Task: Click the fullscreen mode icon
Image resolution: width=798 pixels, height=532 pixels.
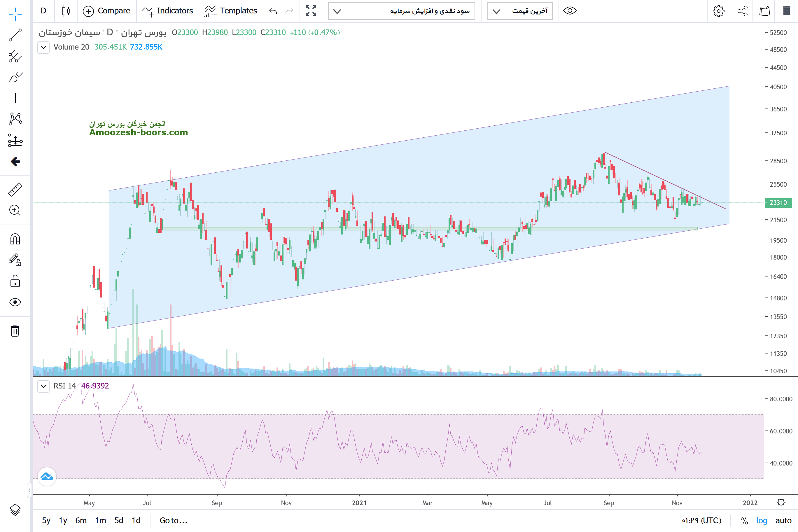Action: [310, 11]
